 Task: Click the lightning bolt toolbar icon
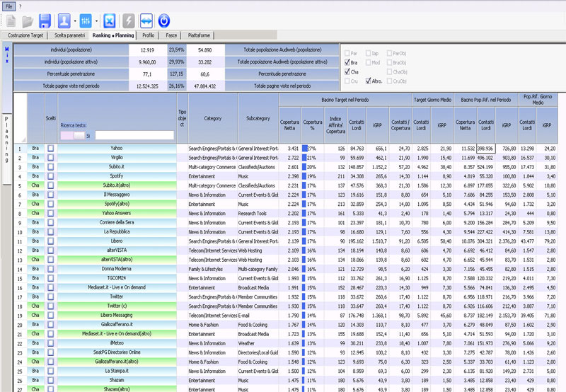click(x=129, y=21)
